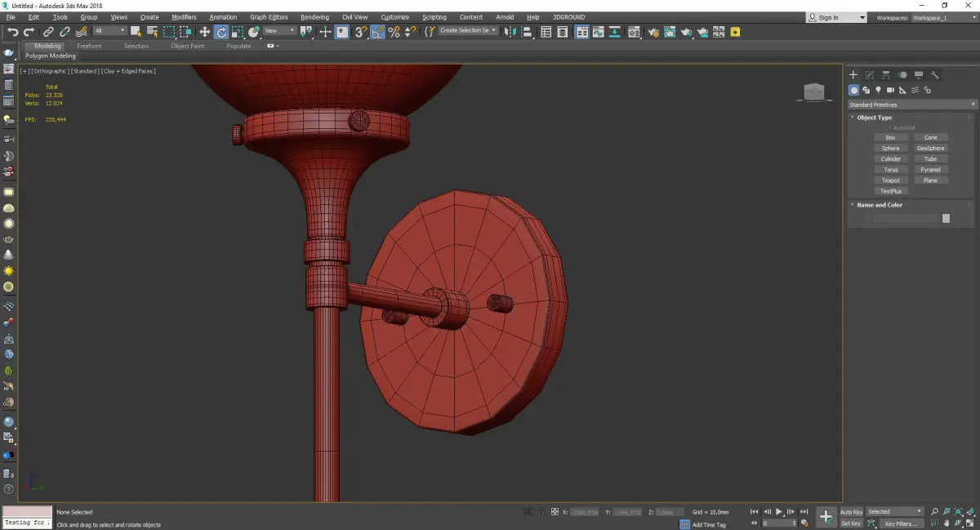Switch to the Object Paint ribbon tab

pos(187,46)
